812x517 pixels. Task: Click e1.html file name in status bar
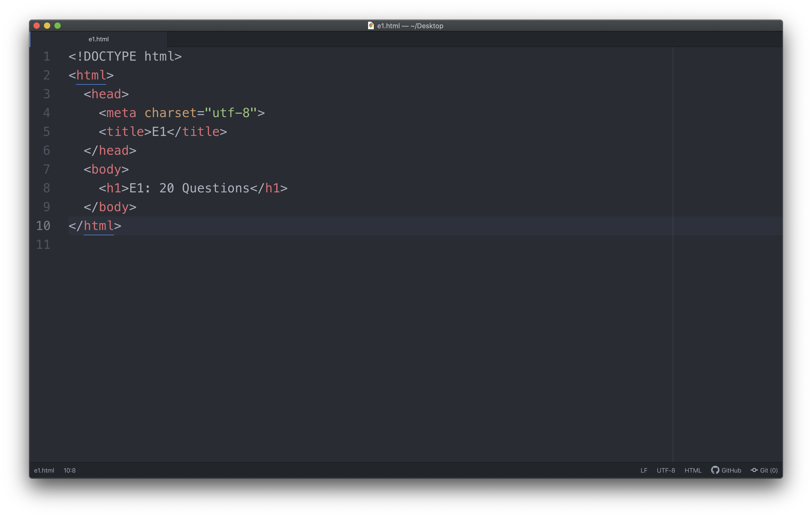[44, 470]
